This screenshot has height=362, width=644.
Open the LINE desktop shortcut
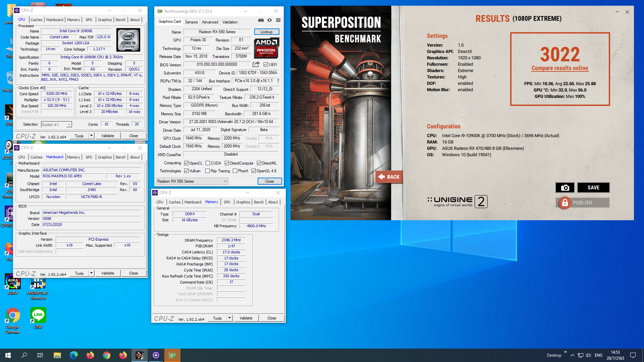point(38,318)
